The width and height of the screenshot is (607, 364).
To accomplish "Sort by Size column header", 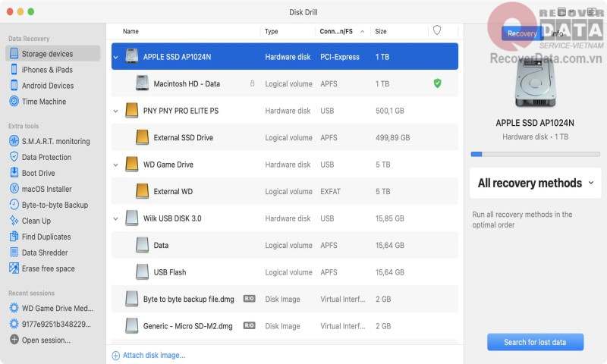I will [x=381, y=31].
